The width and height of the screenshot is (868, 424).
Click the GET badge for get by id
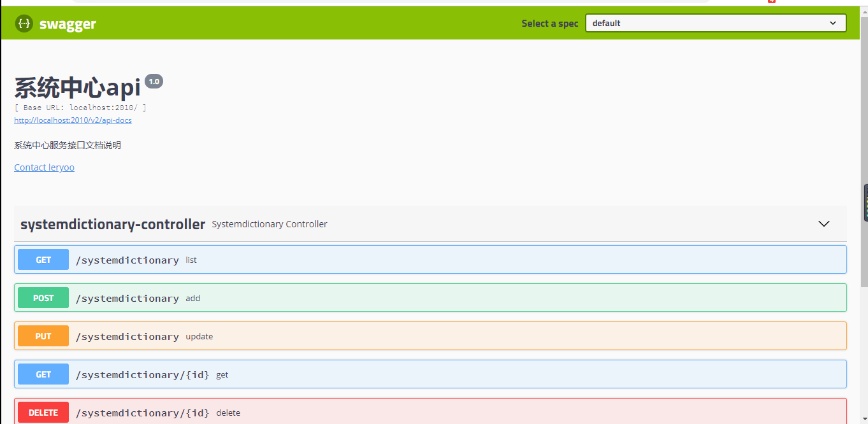coord(43,374)
